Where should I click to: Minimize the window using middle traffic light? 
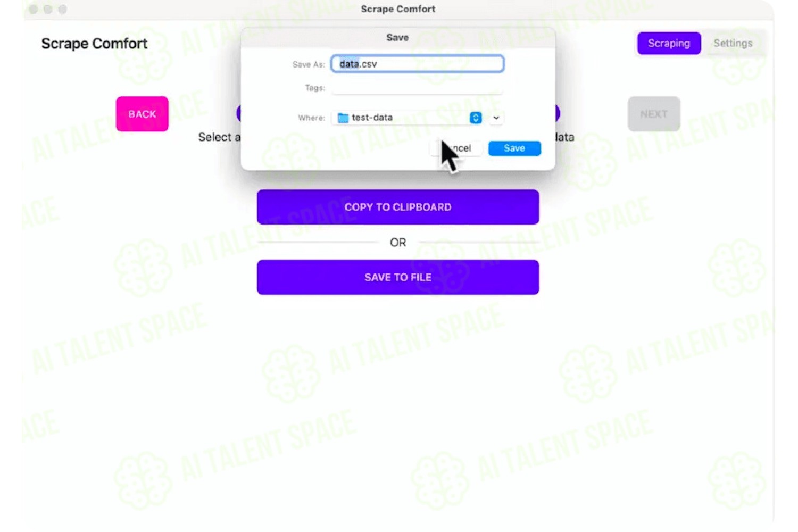coord(48,9)
